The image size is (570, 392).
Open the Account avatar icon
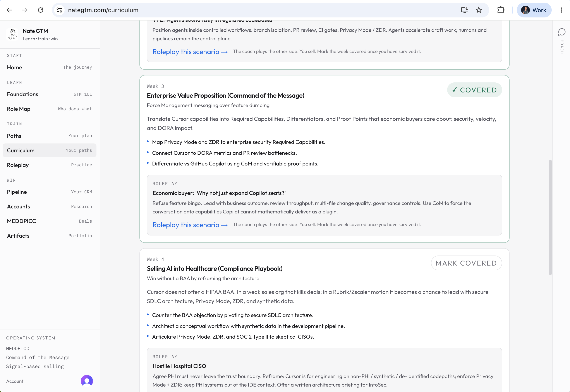(x=87, y=381)
